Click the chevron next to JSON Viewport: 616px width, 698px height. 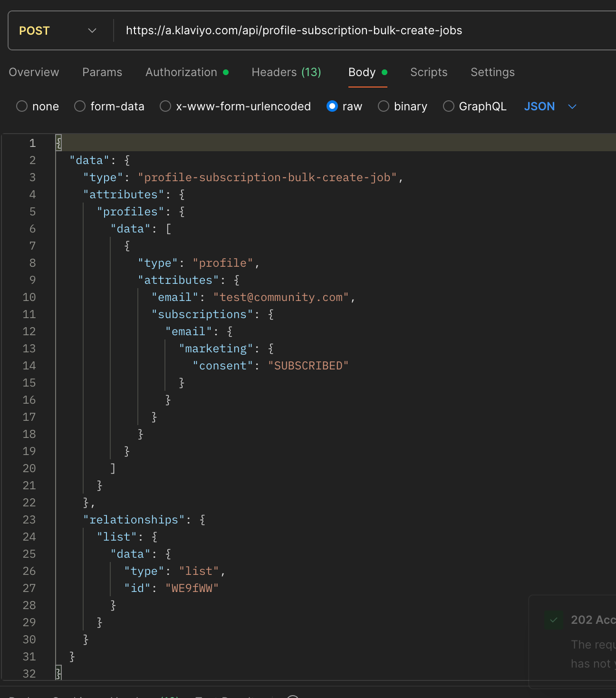(x=572, y=107)
